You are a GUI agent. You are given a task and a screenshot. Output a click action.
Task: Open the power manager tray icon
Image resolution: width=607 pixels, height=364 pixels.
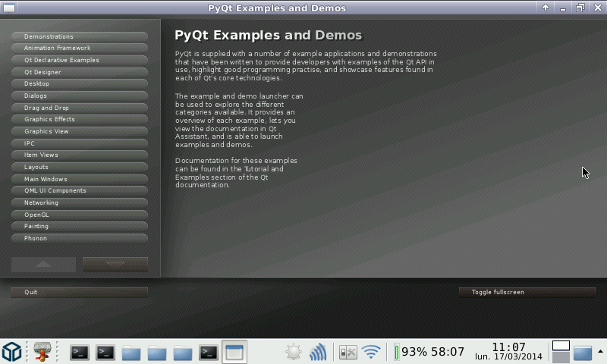tap(348, 353)
